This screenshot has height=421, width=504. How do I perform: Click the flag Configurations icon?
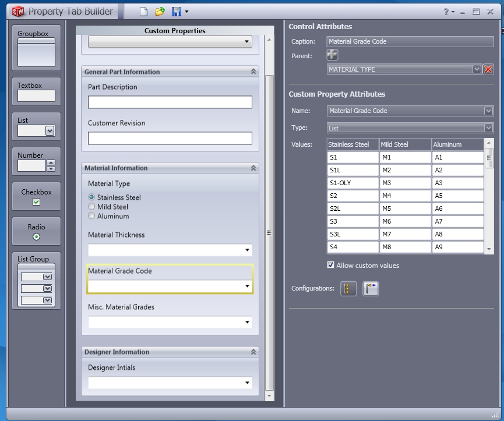[371, 289]
